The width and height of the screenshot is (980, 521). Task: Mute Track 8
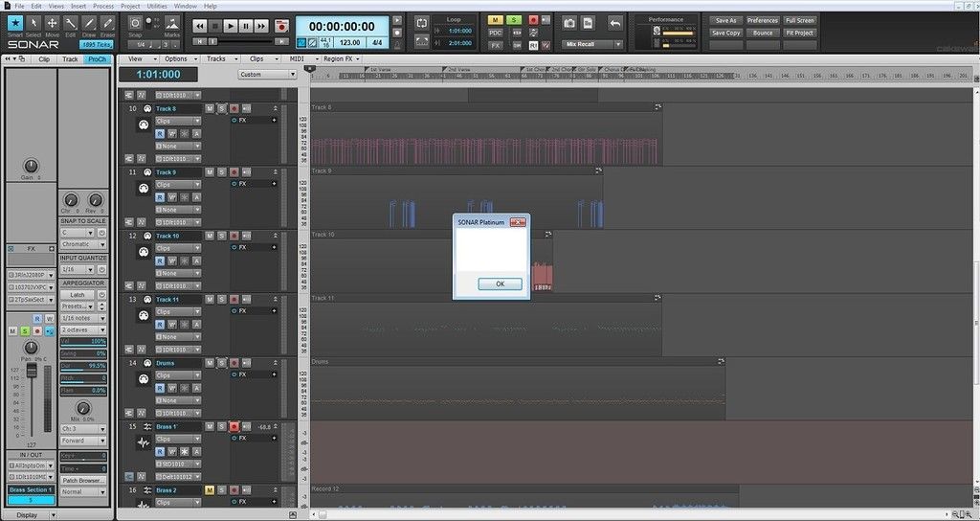[x=210, y=109]
